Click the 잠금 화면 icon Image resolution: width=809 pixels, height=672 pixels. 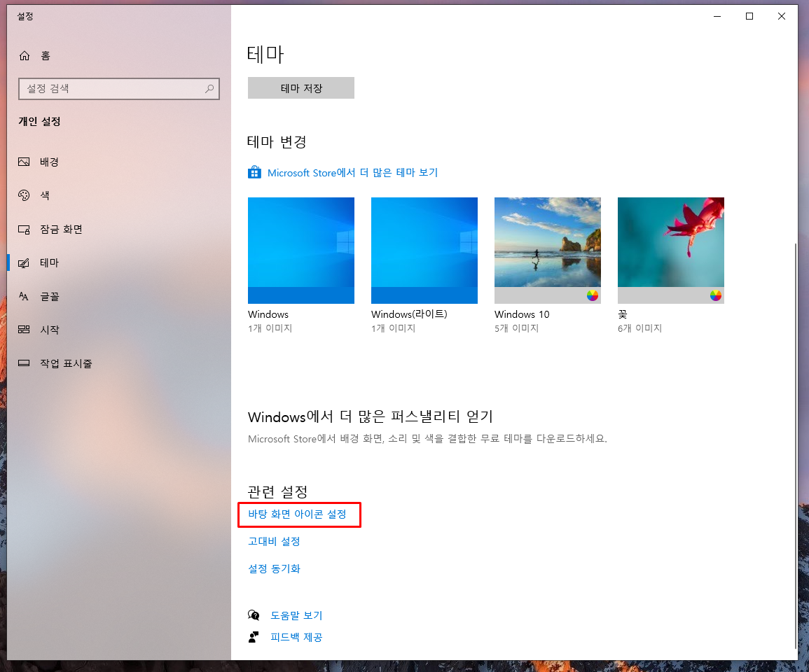point(24,229)
